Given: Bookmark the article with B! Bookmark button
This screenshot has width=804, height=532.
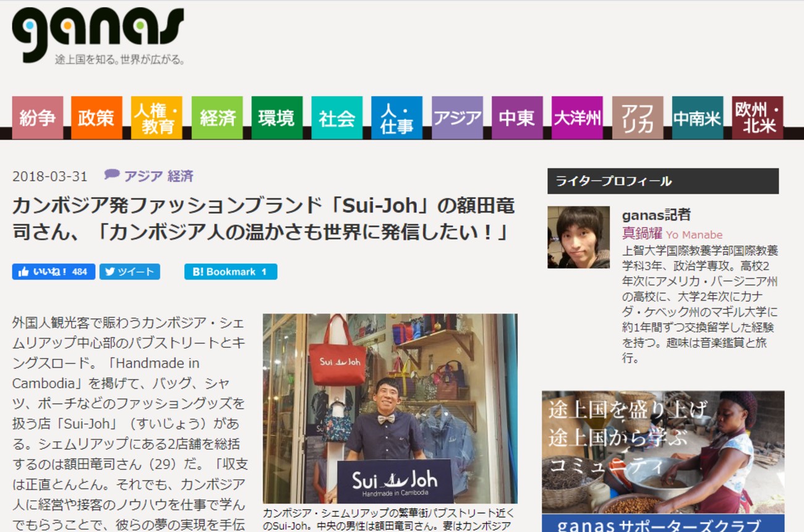Looking at the screenshot, I should point(231,272).
